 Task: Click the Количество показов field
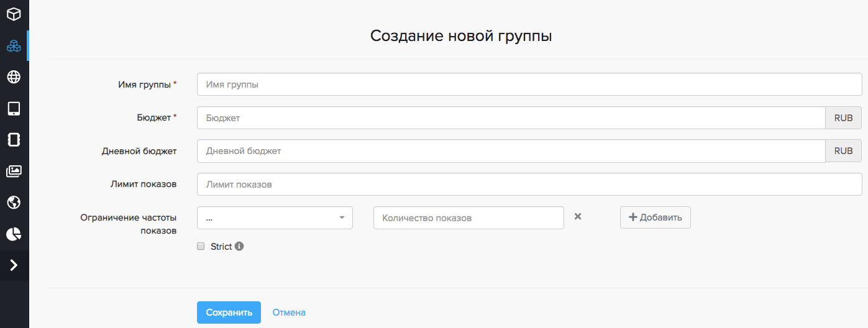point(468,218)
